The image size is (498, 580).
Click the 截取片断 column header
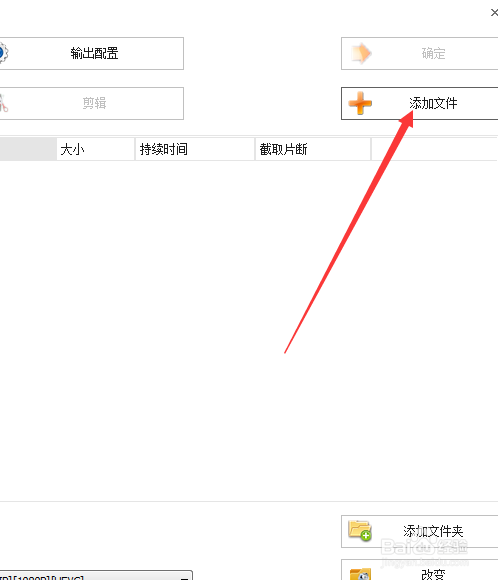[x=313, y=149]
